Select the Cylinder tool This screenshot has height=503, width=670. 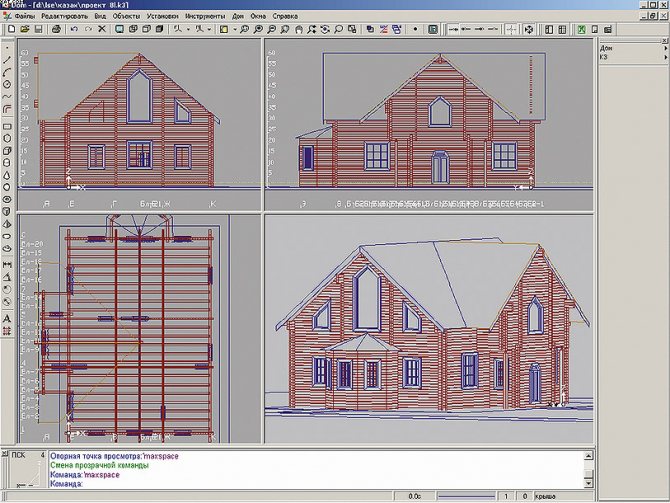tap(7, 163)
